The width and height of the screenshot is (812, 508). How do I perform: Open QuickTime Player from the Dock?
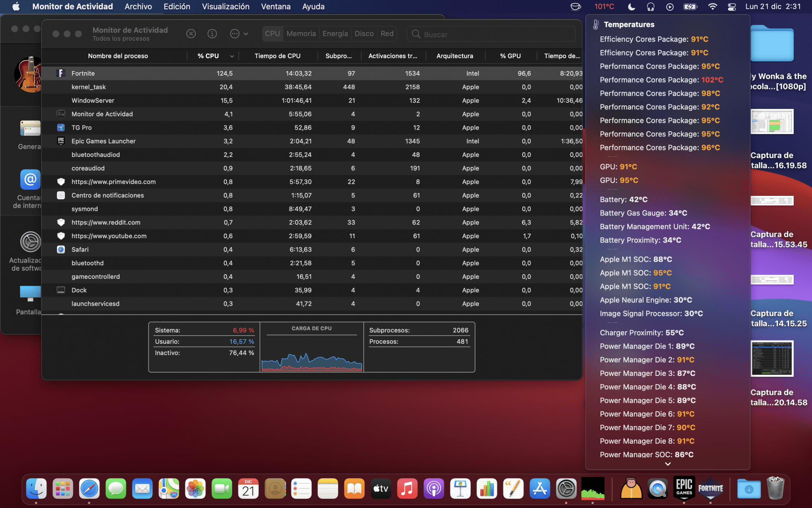658,488
